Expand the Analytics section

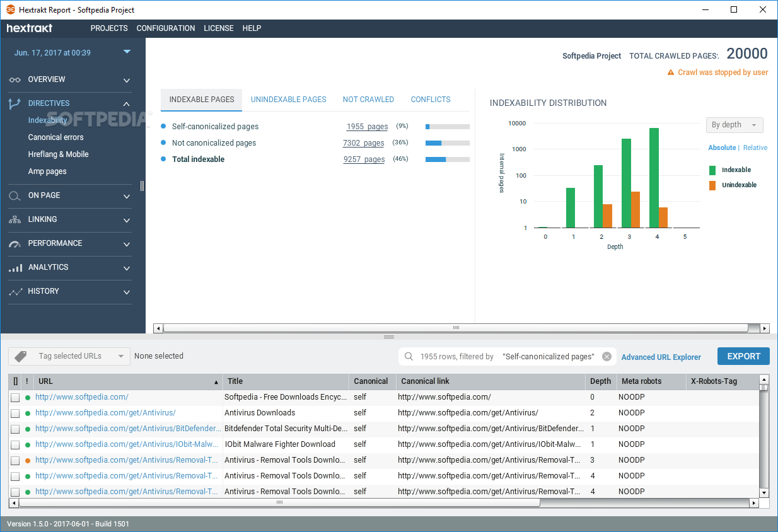[x=127, y=269]
